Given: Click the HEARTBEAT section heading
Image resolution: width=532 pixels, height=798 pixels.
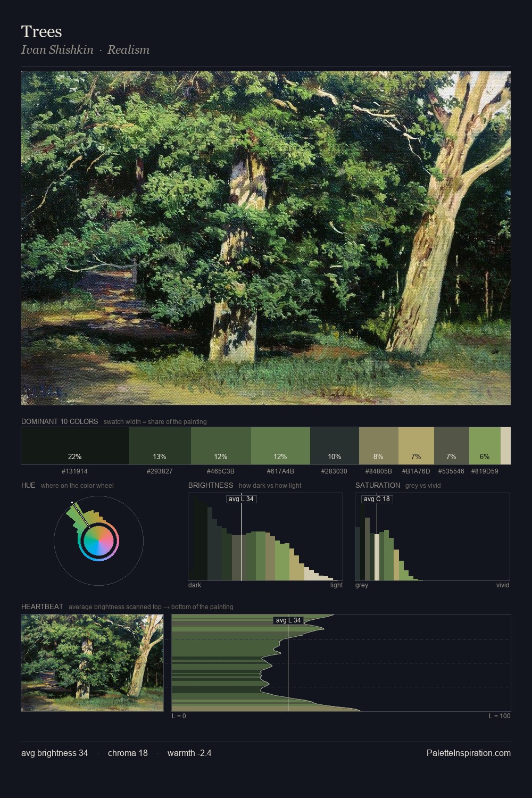Looking at the screenshot, I should pos(42,606).
